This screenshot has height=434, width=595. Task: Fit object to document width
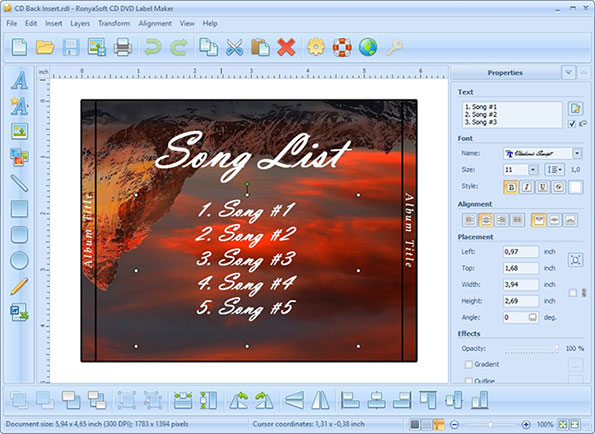point(183,400)
